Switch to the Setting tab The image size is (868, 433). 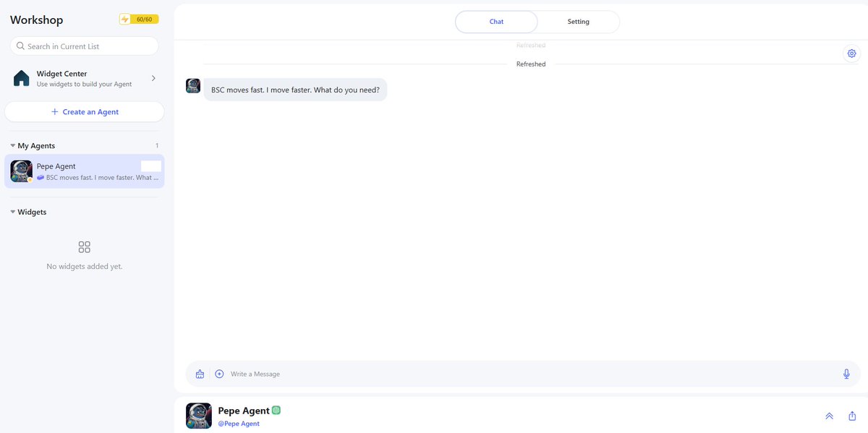(x=578, y=22)
